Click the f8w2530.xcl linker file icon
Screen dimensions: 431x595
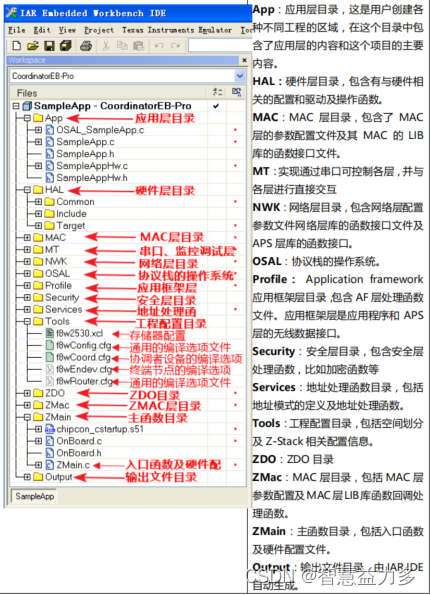point(49,333)
